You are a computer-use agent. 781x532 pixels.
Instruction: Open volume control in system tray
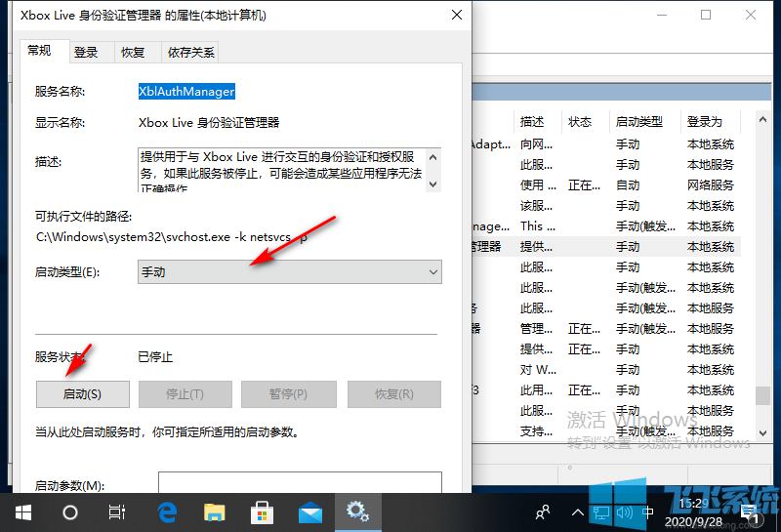624,512
